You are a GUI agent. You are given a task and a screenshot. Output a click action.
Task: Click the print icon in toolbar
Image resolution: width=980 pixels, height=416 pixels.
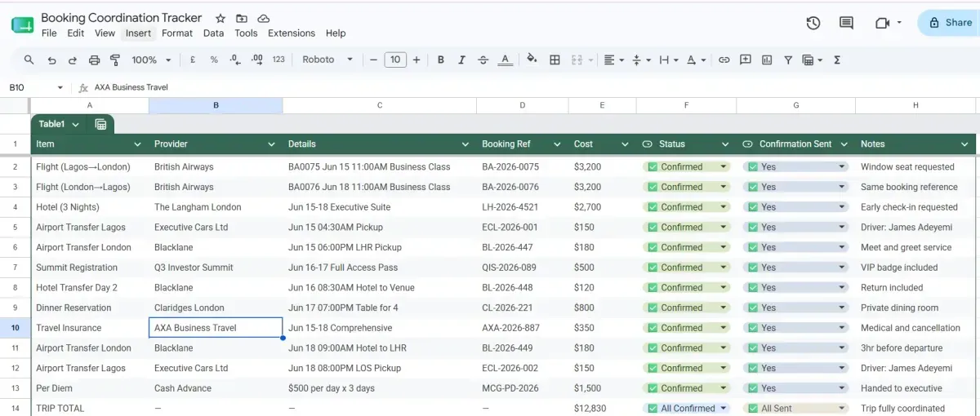[94, 60]
